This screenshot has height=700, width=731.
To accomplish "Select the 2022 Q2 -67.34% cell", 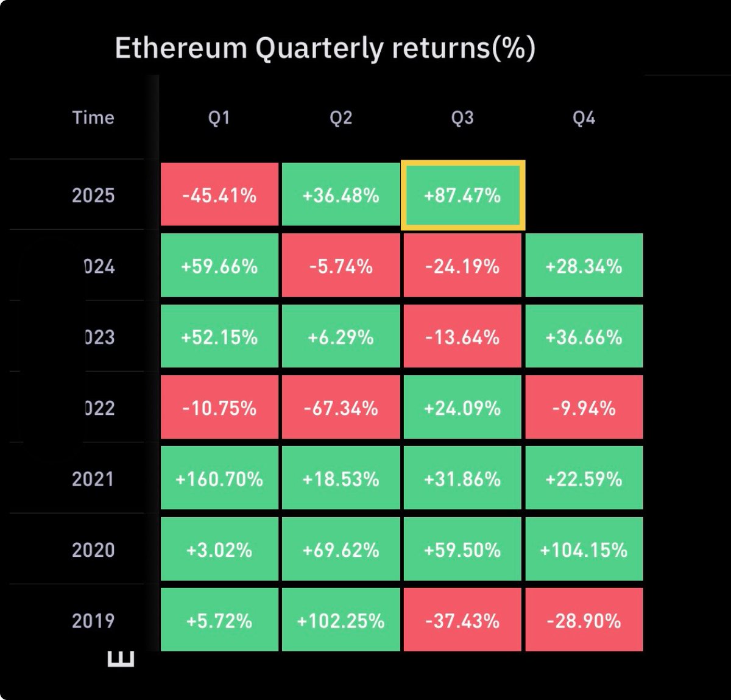I will 341,408.
